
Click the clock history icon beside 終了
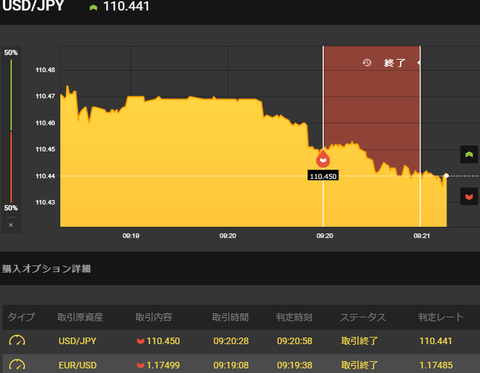pyautogui.click(x=367, y=63)
